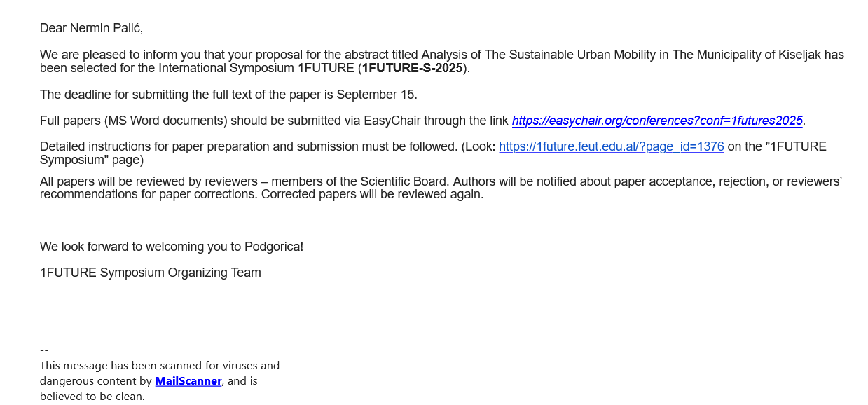The height and width of the screenshot is (405, 868).
Task: Click the signature "1FUTURE Symposium Organizing Team"
Action: point(150,273)
